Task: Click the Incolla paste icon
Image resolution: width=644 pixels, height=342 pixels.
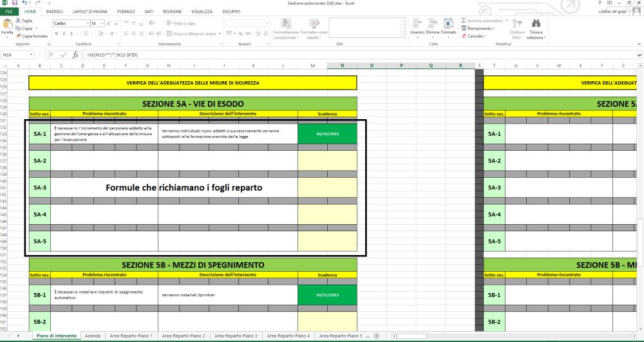Action: [7, 26]
